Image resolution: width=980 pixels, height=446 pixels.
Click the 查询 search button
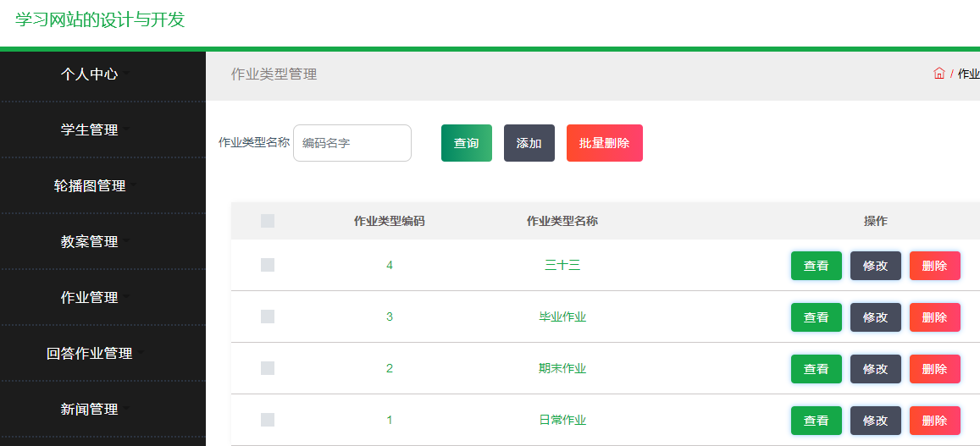[466, 143]
